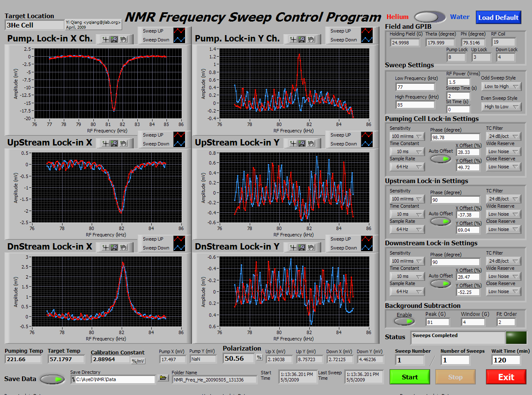Open Downstream Sensitivity dropdown
This screenshot has height=395, width=532.
pyautogui.click(x=407, y=261)
